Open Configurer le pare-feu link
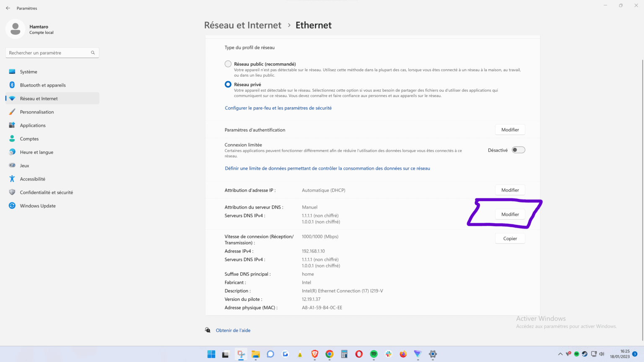 coord(278,108)
